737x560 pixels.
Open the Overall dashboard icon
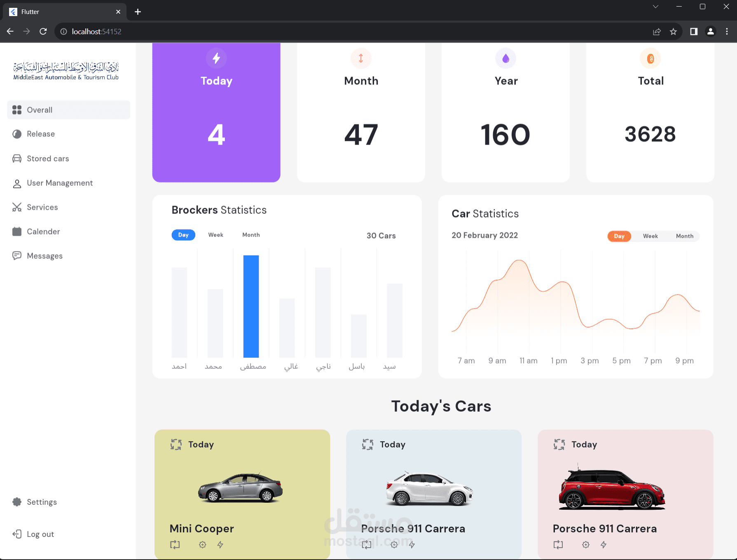[17, 110]
